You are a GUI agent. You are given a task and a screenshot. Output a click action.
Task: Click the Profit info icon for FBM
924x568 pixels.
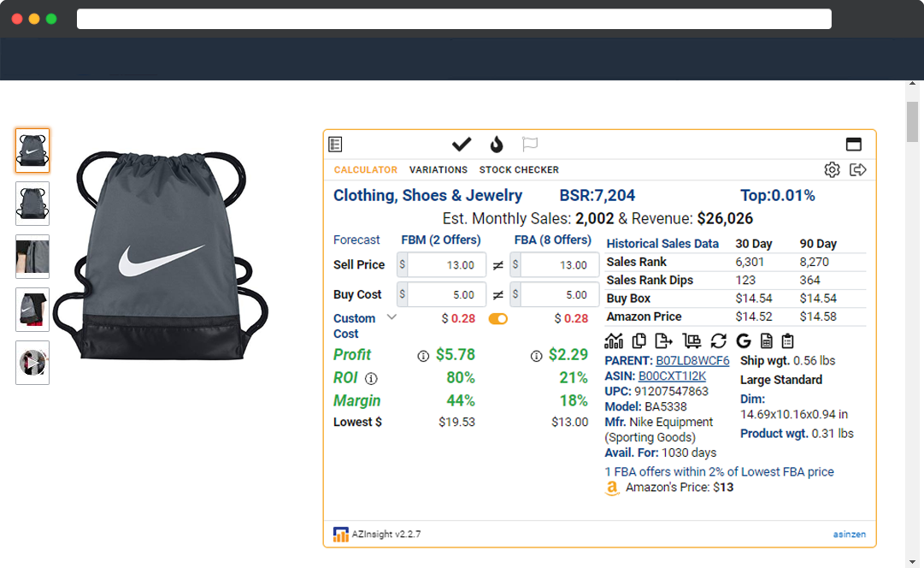pos(423,356)
